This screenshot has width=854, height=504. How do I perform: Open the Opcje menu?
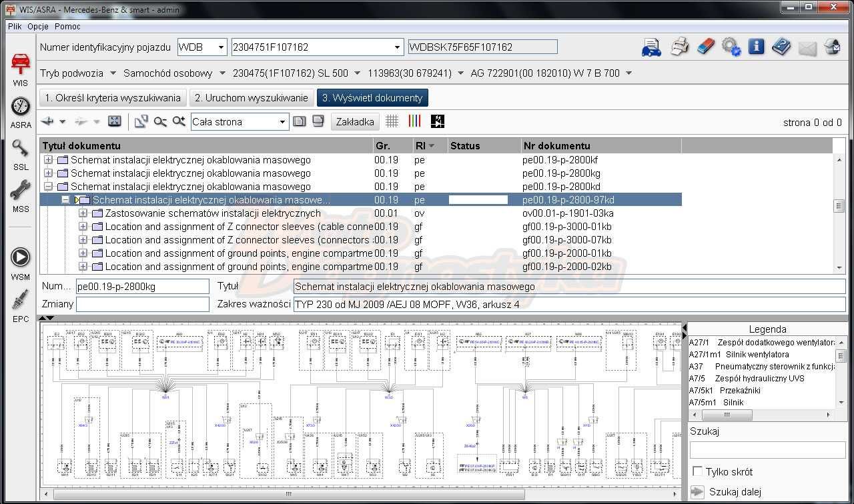(38, 27)
